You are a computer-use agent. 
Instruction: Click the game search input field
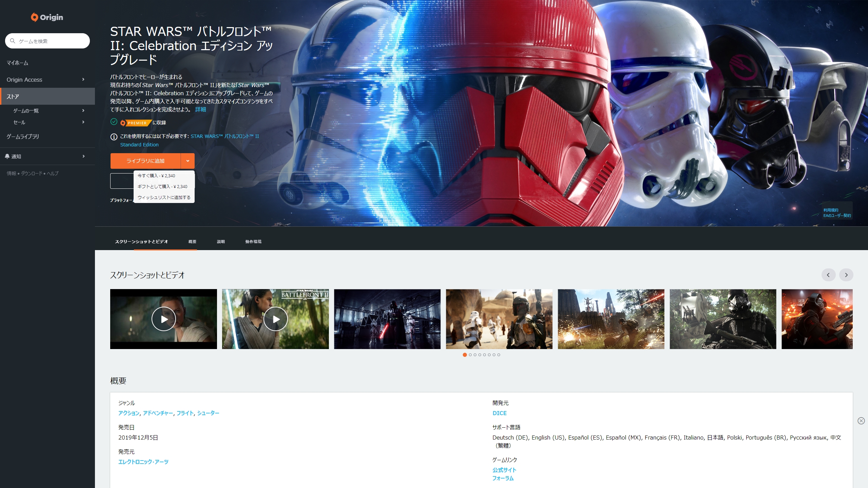[x=51, y=41]
